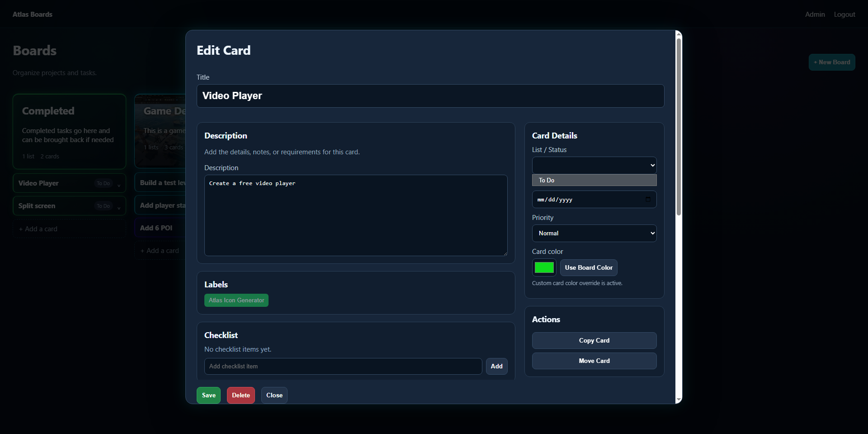Viewport: 868px width, 434px height.
Task: Pick the green card color swatch
Action: (x=544, y=267)
